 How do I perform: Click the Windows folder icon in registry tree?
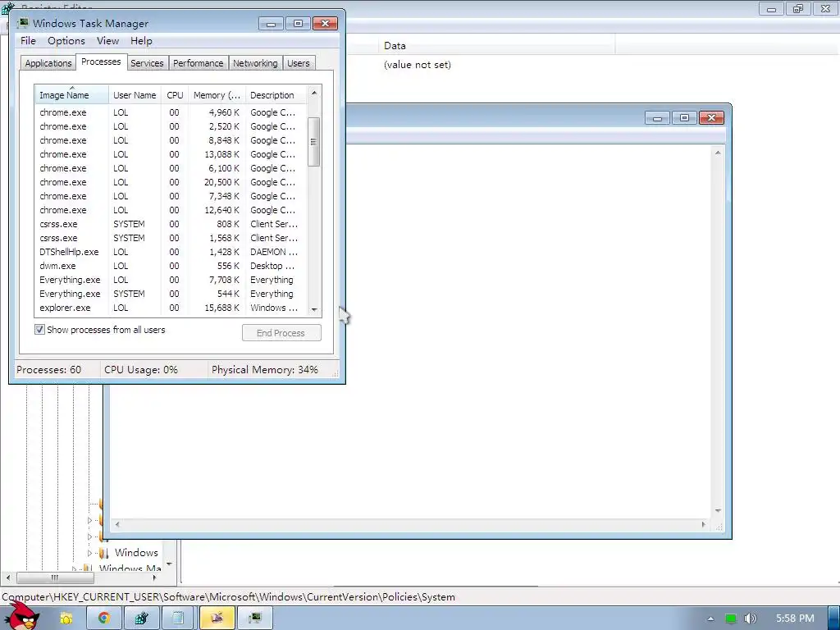pyautogui.click(x=104, y=553)
